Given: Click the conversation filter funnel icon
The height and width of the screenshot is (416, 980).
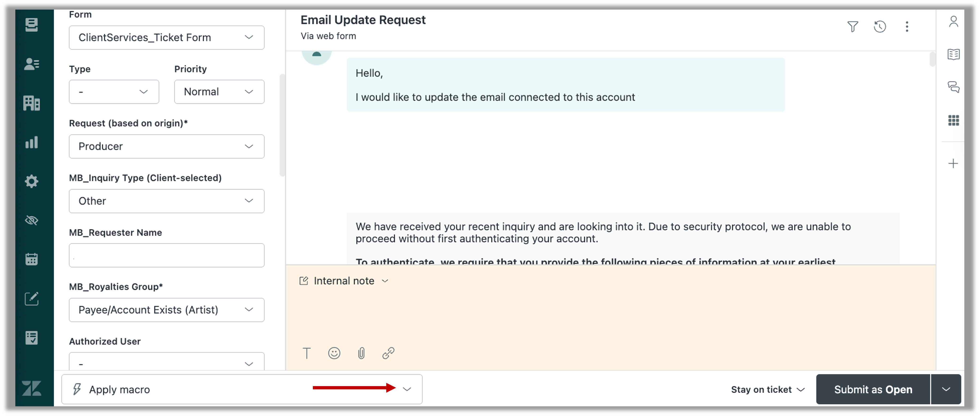Looking at the screenshot, I should [853, 27].
